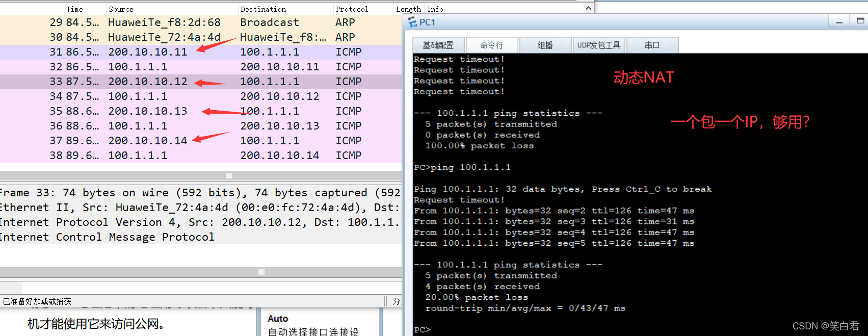Select packet 30 ARP row

[201, 37]
